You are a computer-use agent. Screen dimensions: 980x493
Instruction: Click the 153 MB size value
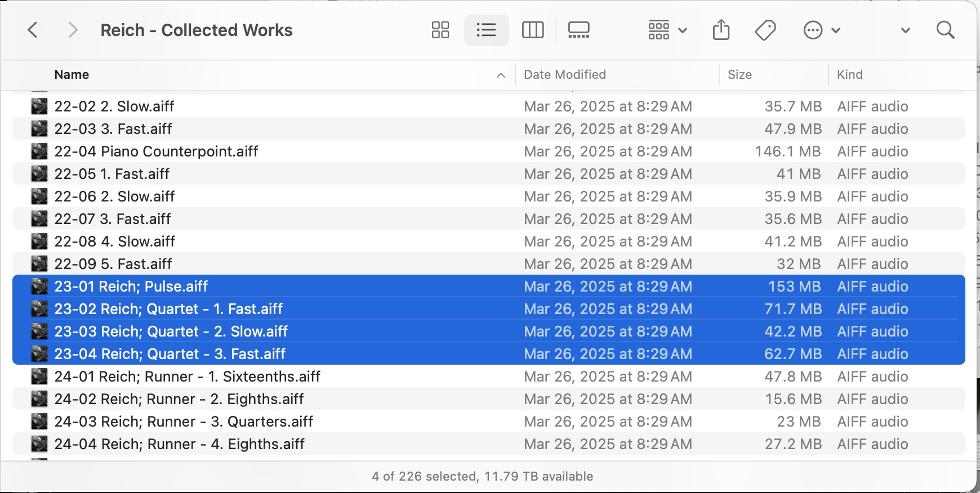[x=795, y=286]
